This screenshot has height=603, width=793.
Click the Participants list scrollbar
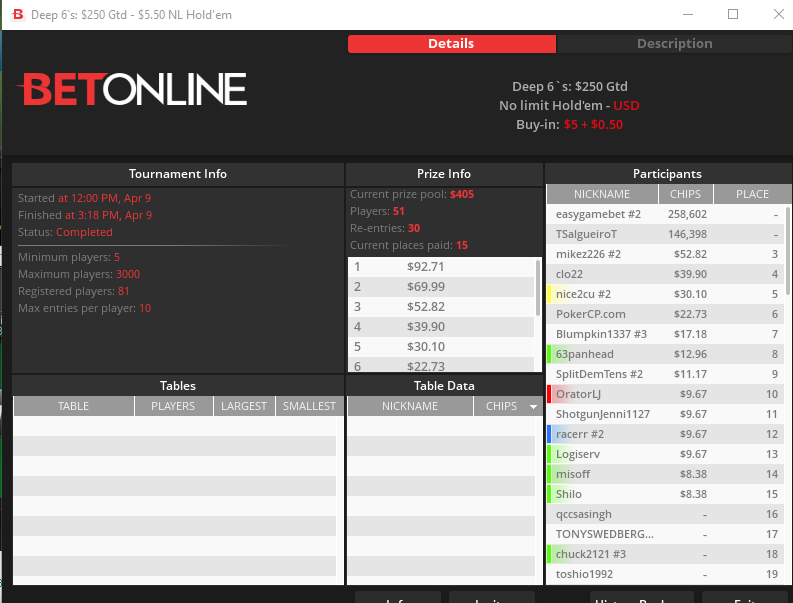[788, 250]
